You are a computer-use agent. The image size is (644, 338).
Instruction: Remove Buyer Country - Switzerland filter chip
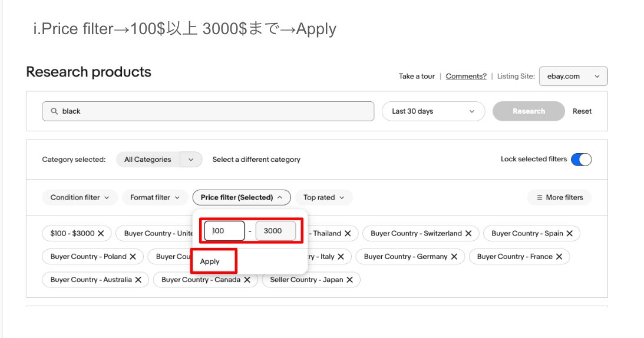coord(468,233)
